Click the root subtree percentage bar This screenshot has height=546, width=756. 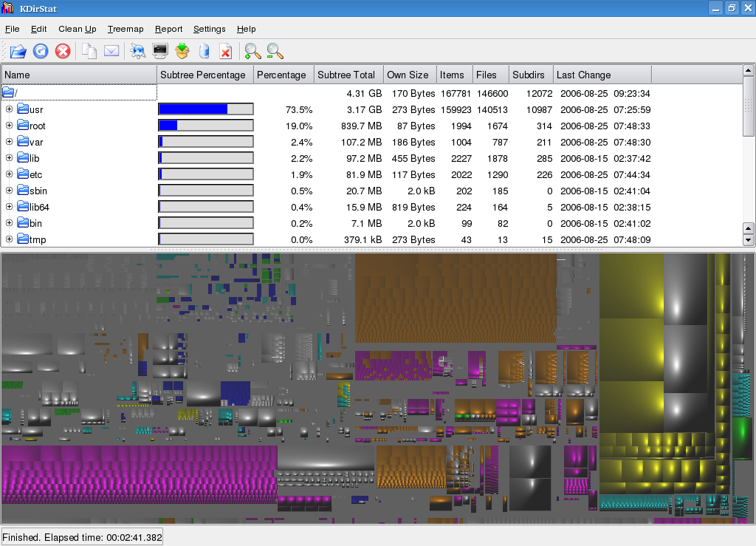[206, 126]
